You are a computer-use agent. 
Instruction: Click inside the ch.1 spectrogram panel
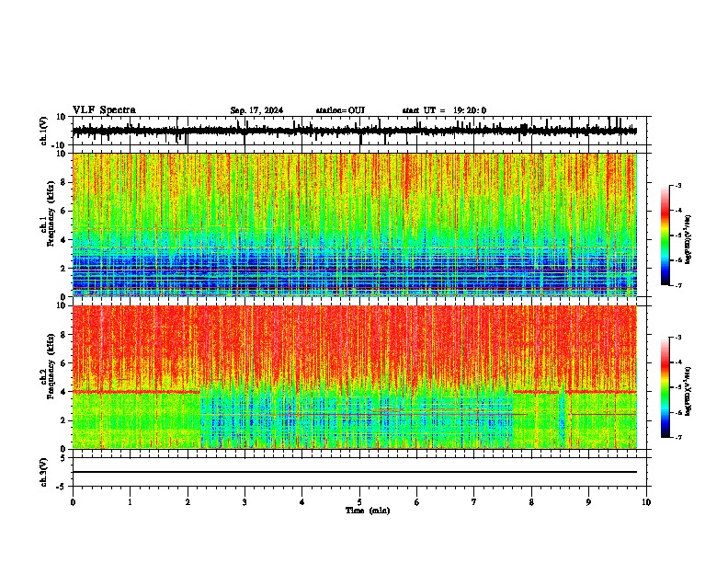355,224
